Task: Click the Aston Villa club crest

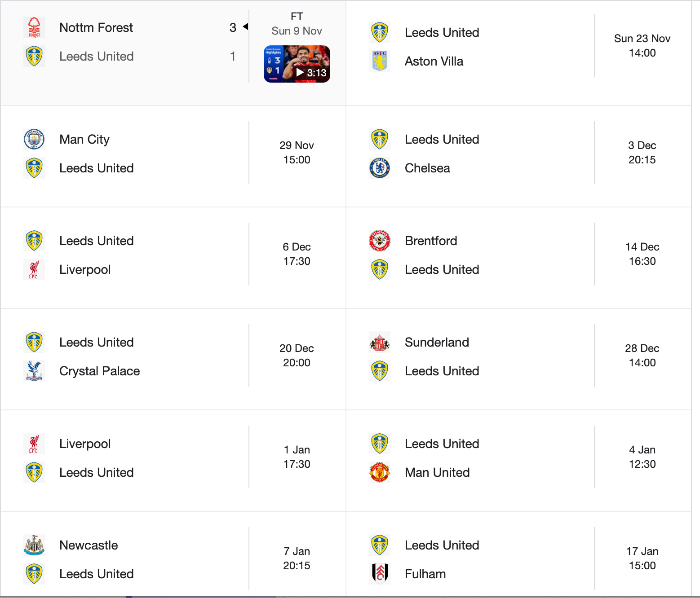Action: [x=380, y=61]
